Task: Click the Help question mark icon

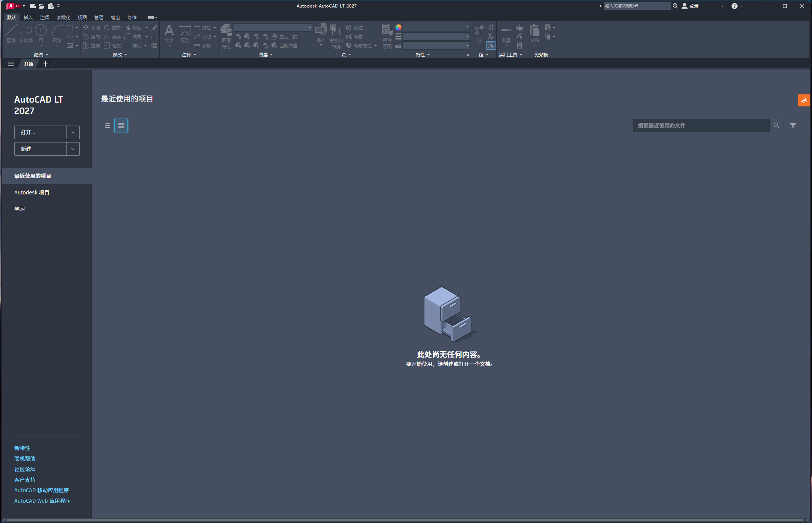Action: coord(735,6)
